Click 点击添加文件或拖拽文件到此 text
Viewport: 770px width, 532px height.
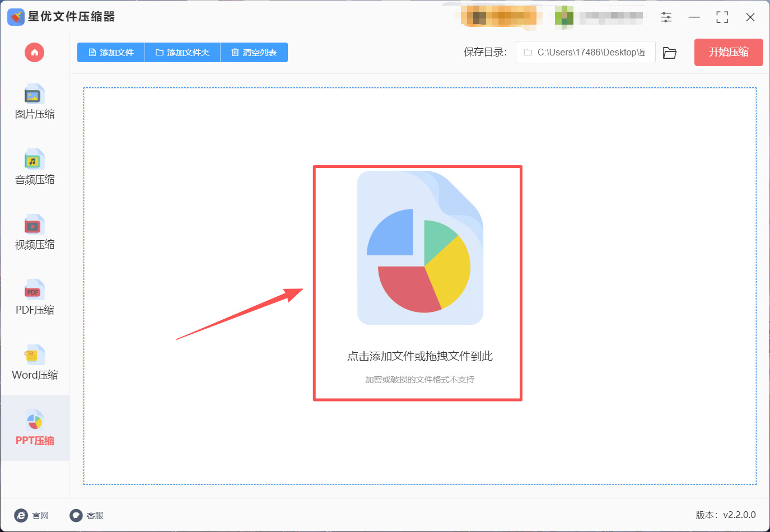click(420, 356)
